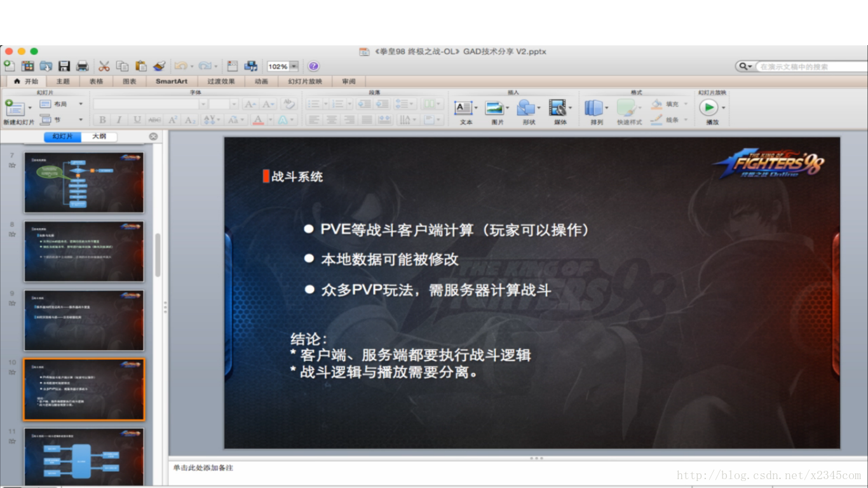
Task: Switch to the 表格 ribbon tab
Action: tap(96, 81)
